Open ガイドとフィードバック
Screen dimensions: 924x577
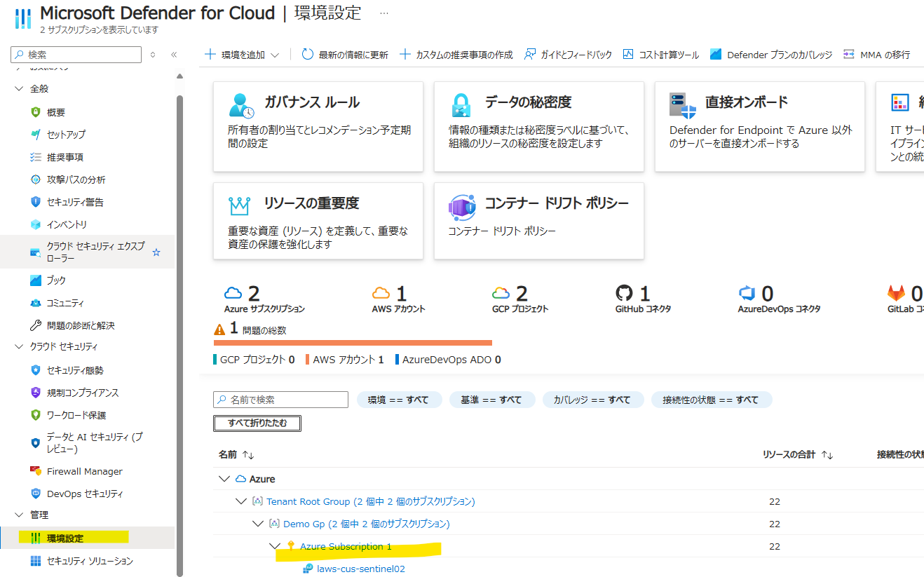coord(568,55)
